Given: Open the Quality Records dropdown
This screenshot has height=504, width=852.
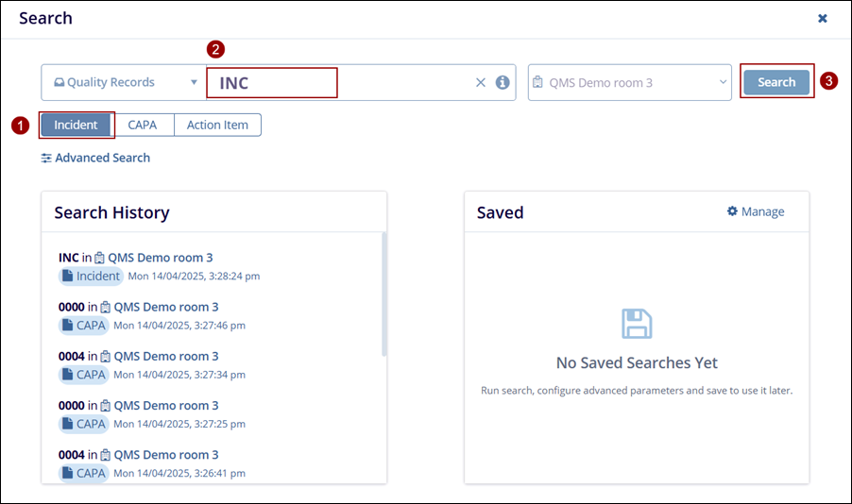Looking at the screenshot, I should [x=123, y=83].
